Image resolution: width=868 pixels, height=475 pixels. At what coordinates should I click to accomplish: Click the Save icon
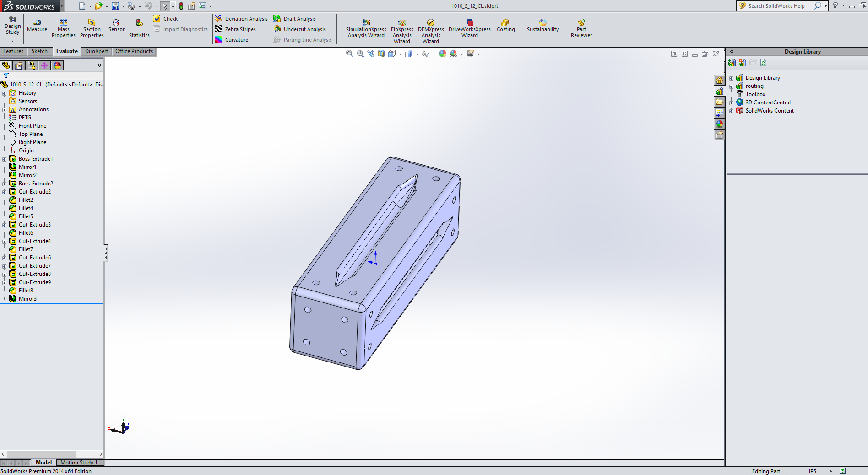coord(115,6)
